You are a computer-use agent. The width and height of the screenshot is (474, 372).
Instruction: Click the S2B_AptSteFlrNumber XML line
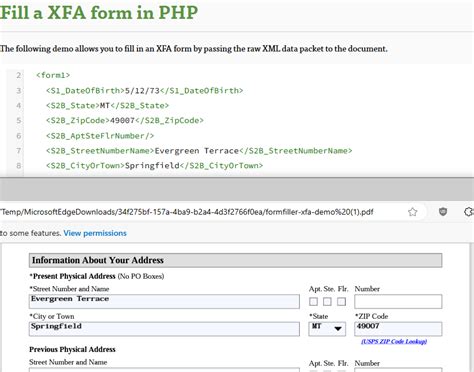pyautogui.click(x=100, y=136)
